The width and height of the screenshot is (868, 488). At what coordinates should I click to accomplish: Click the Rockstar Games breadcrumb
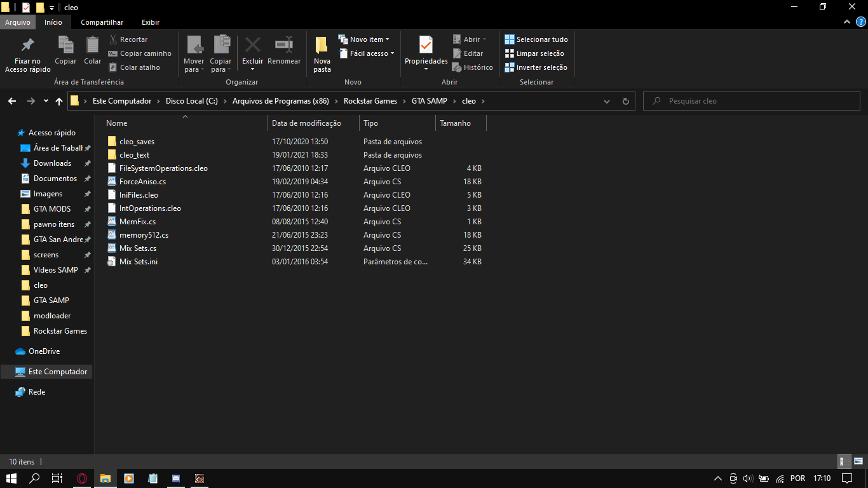pos(370,101)
